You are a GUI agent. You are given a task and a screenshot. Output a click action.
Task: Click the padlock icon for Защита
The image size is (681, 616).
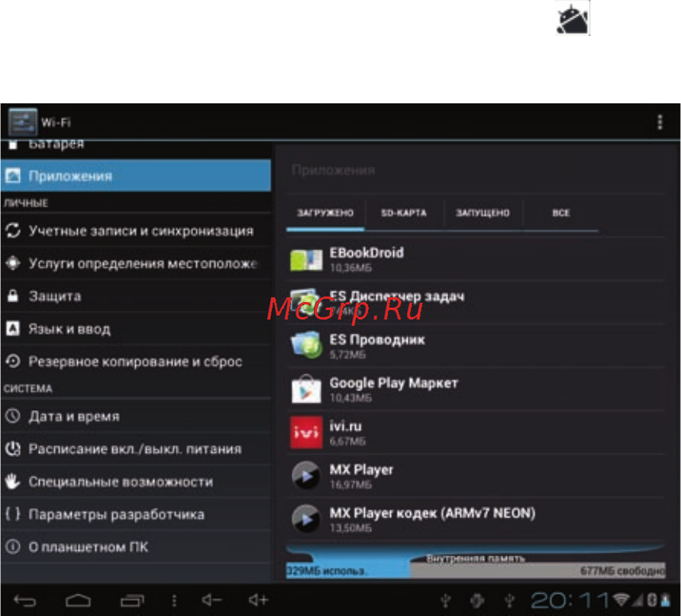13,296
